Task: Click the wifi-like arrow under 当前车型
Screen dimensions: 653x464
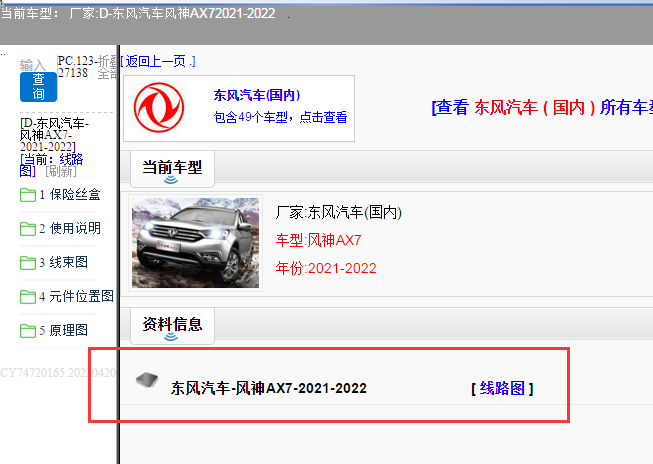Action: 171,180
